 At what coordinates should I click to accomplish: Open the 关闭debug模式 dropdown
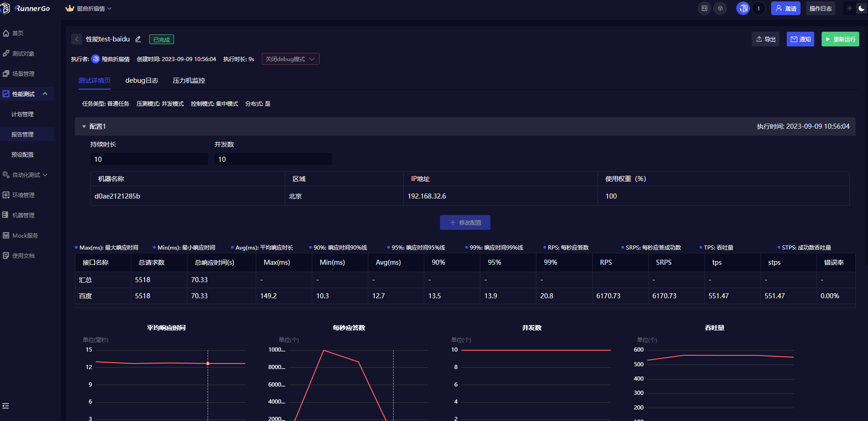coord(290,59)
